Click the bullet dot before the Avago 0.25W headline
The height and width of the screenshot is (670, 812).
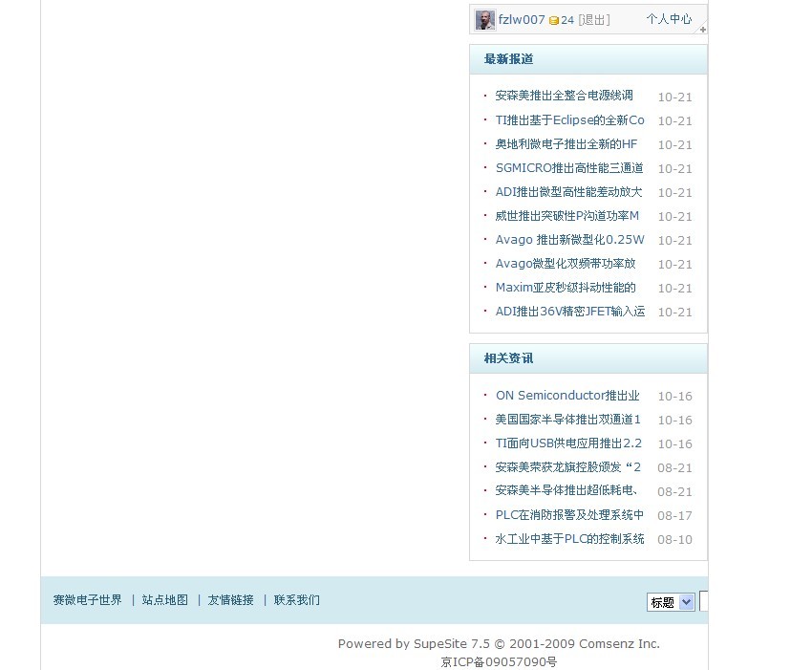pyautogui.click(x=483, y=240)
